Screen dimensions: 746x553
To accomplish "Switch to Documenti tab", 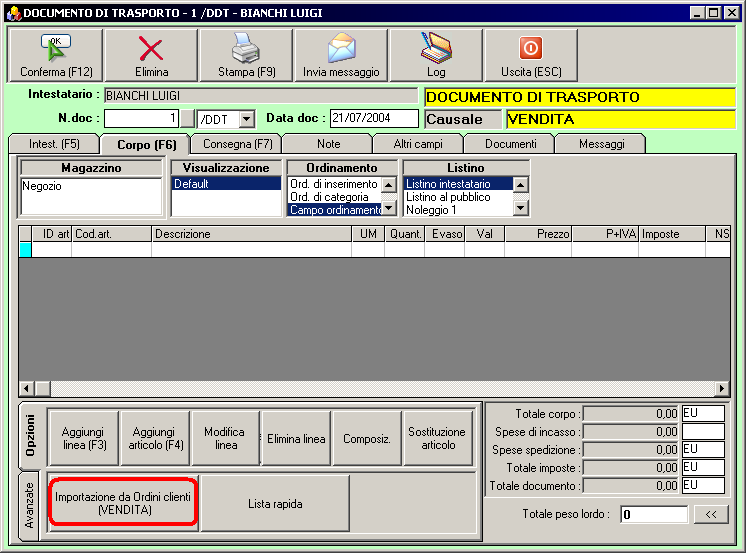I will [510, 144].
